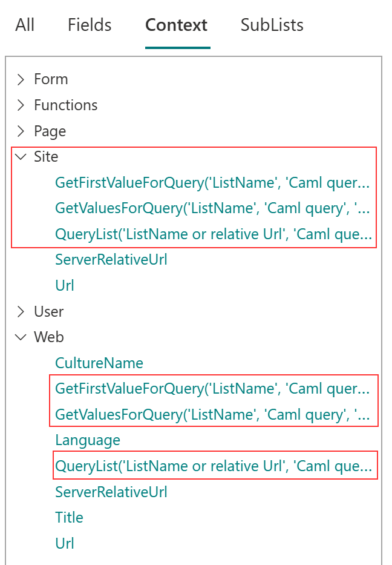This screenshot has width=392, height=565.
Task: Select CultureName under Web
Action: tap(99, 363)
